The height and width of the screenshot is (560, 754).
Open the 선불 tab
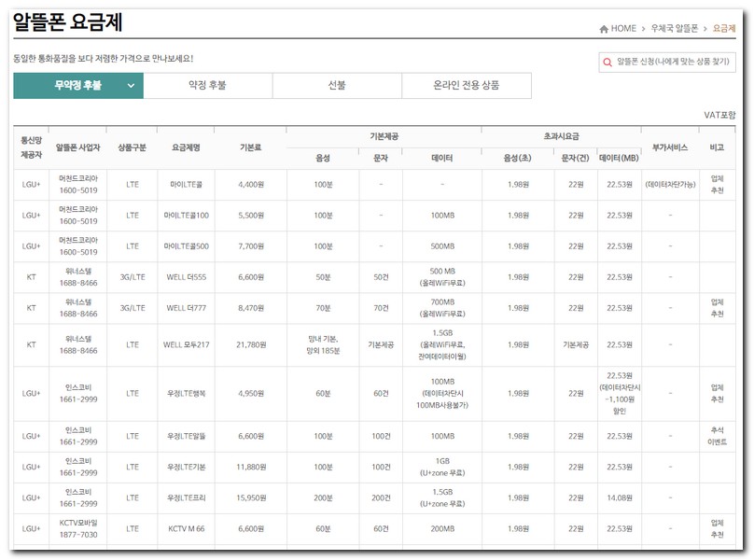pyautogui.click(x=337, y=86)
